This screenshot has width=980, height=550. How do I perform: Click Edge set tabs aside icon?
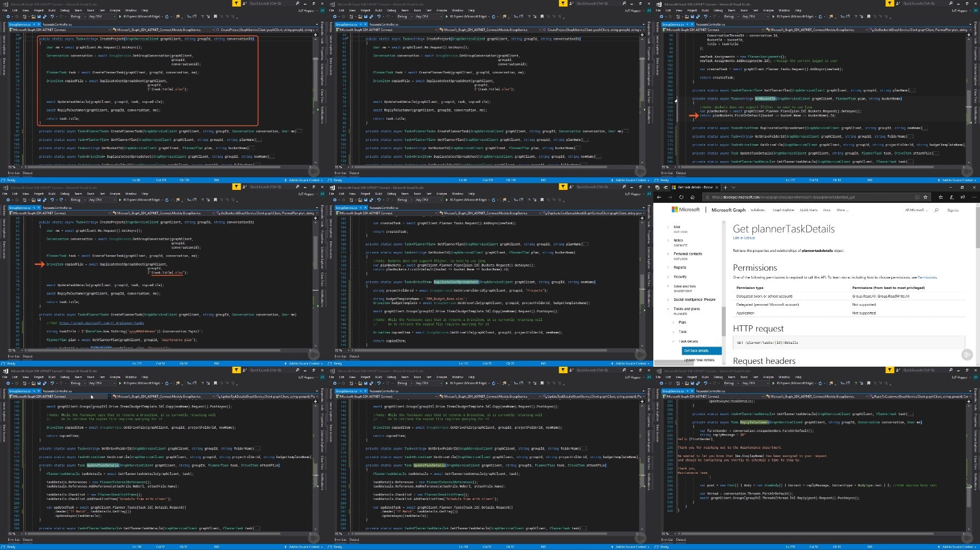click(x=665, y=187)
